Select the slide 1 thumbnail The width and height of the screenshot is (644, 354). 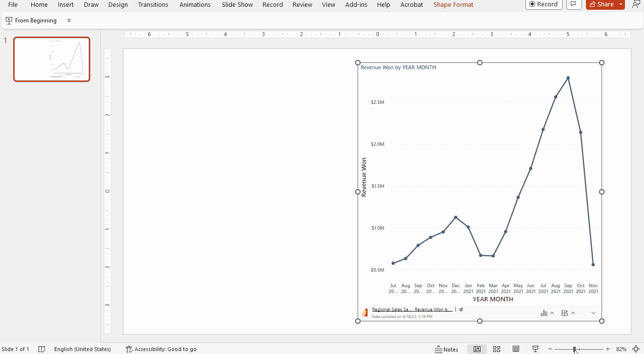coord(51,59)
